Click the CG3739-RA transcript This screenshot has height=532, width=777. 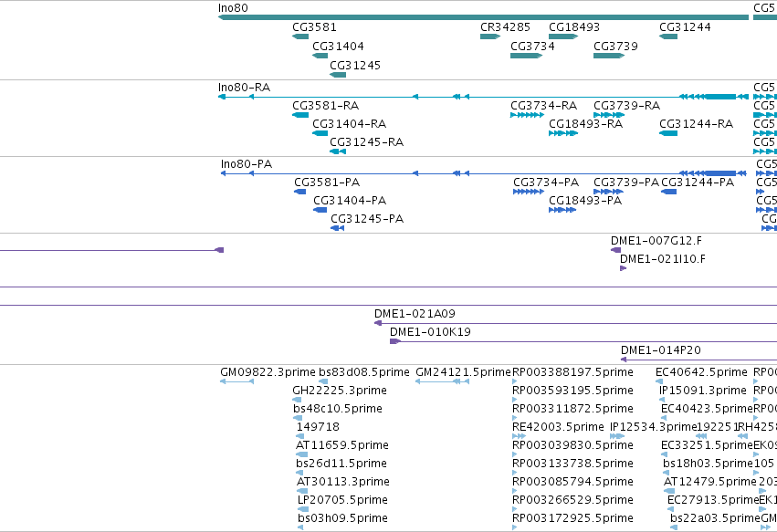[x=609, y=115]
